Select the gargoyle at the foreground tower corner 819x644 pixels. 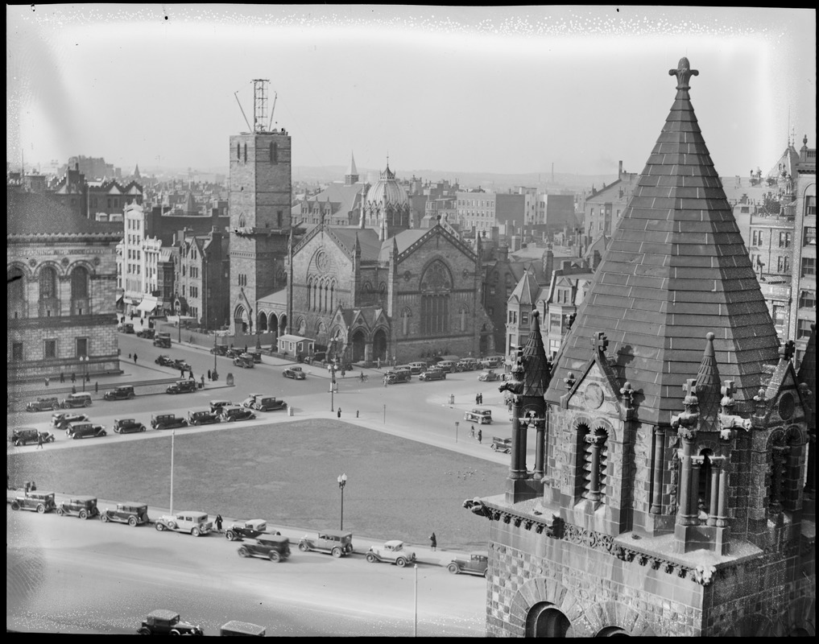tap(475, 506)
